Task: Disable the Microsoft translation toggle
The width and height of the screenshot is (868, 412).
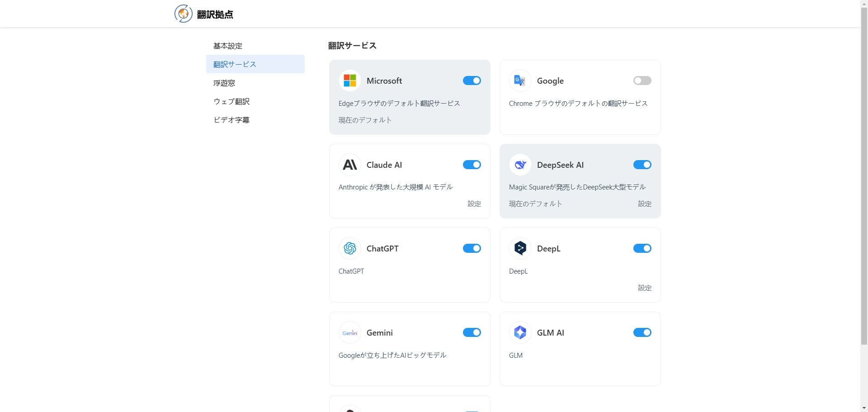Action: pyautogui.click(x=472, y=81)
